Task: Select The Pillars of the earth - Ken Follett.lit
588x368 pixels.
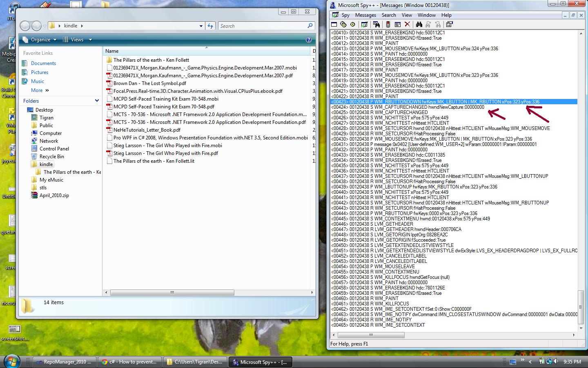Action: (154, 161)
